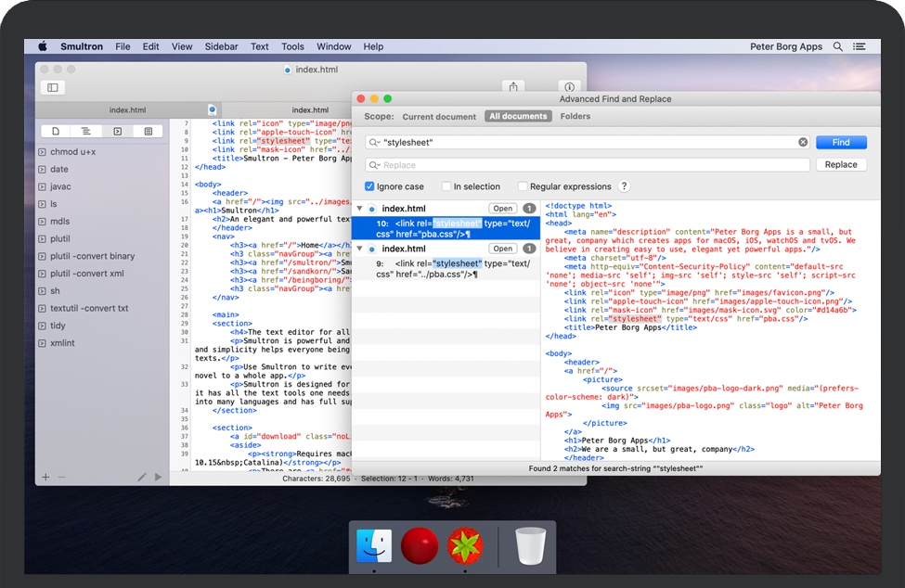The height and width of the screenshot is (588, 905).
Task: Select the documents icon in sidebar switcher
Action: click(56, 132)
